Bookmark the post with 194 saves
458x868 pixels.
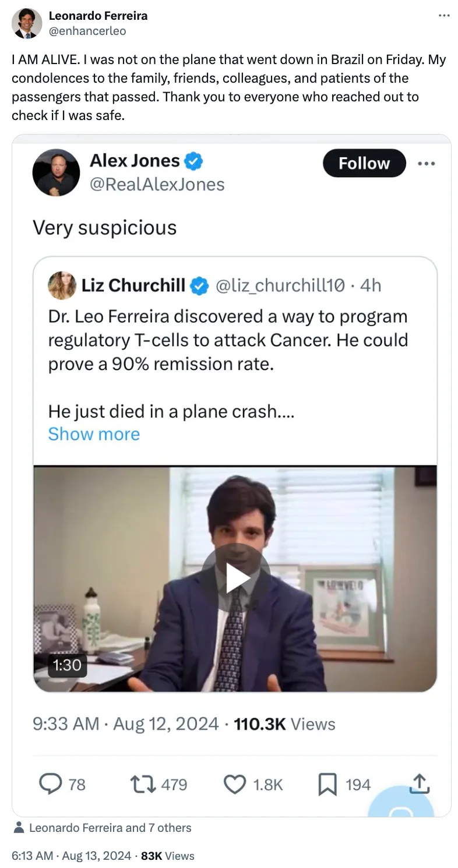pos(327,784)
